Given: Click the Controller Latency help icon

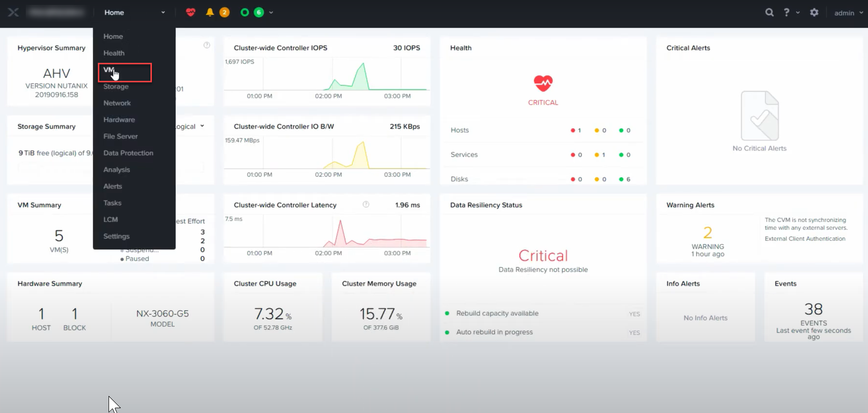Looking at the screenshot, I should pyautogui.click(x=366, y=205).
